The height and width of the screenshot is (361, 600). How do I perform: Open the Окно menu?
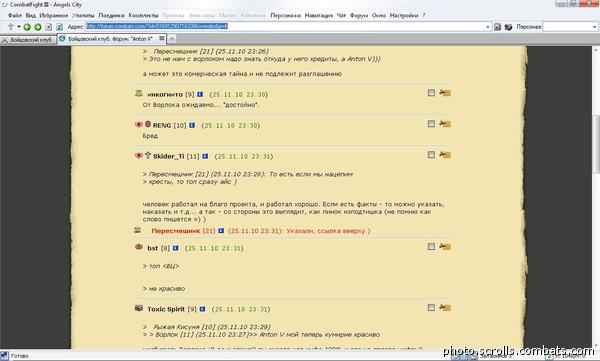(379, 15)
